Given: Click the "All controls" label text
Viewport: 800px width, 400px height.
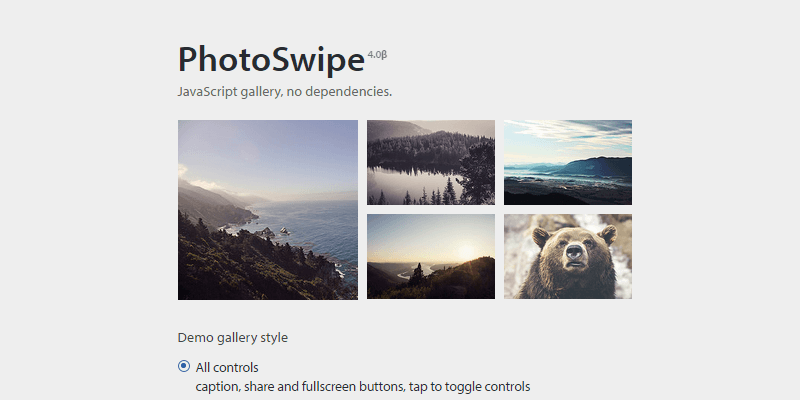Looking at the screenshot, I should click(x=227, y=367).
